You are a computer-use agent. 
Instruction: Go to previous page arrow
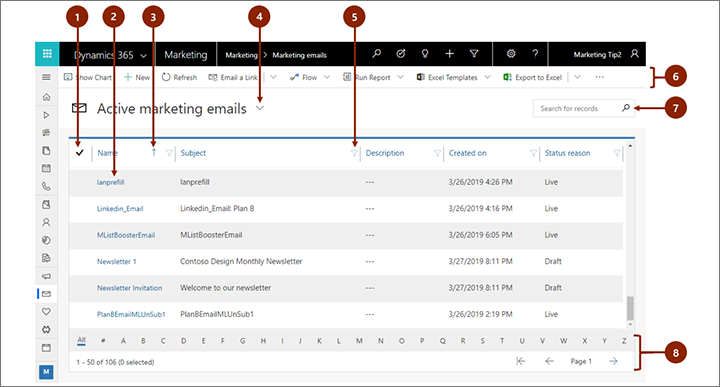click(549, 361)
